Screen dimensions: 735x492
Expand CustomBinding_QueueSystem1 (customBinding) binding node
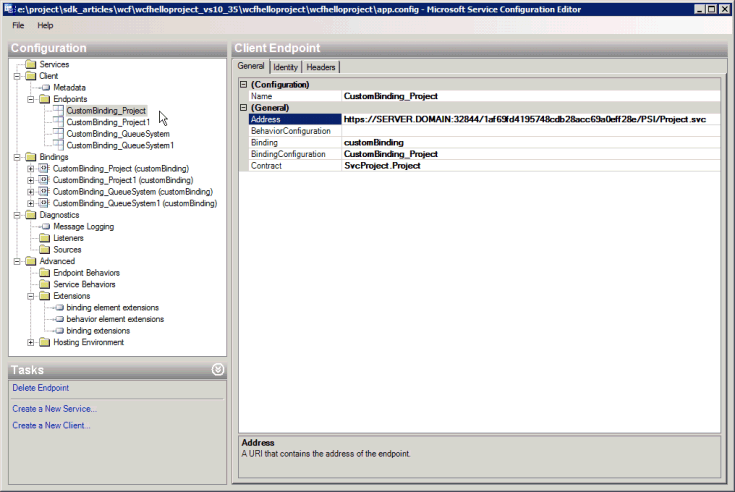31,203
